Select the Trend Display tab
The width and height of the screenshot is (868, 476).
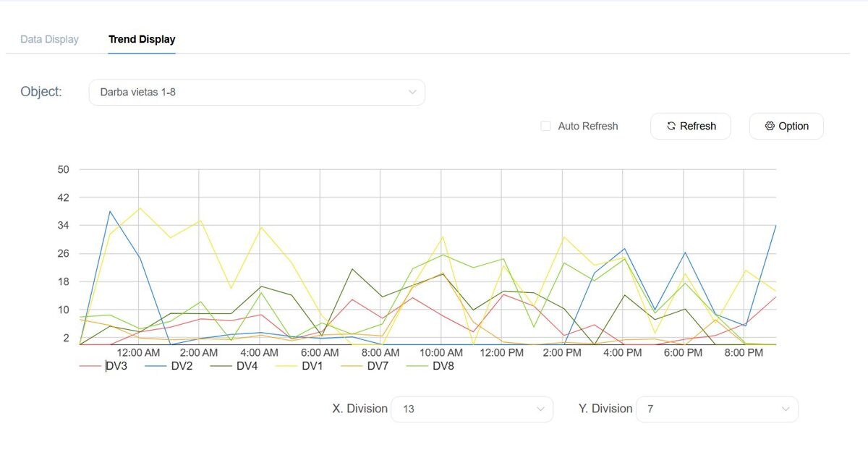tap(142, 39)
